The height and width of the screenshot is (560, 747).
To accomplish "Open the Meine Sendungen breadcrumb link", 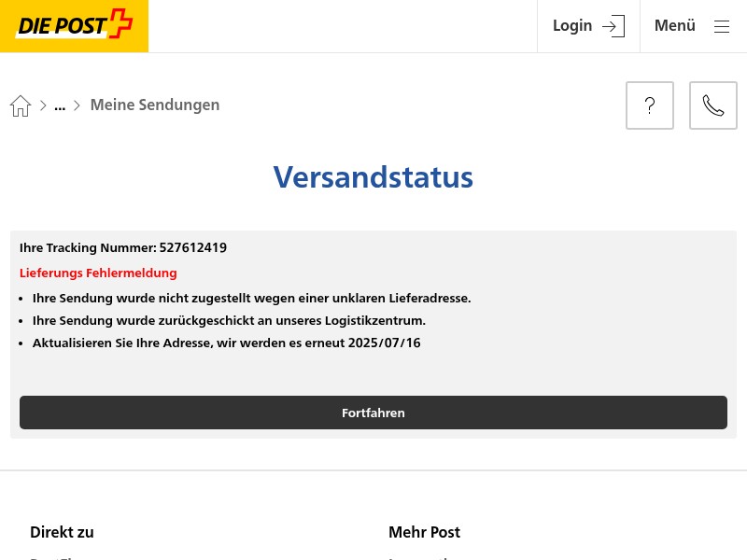I will pyautogui.click(x=155, y=105).
